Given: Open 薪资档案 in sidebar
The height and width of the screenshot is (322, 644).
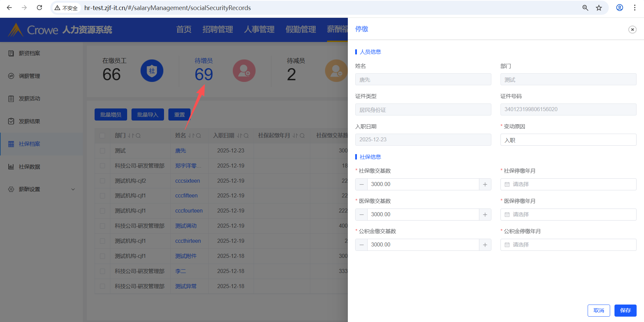Looking at the screenshot, I should click(30, 53).
